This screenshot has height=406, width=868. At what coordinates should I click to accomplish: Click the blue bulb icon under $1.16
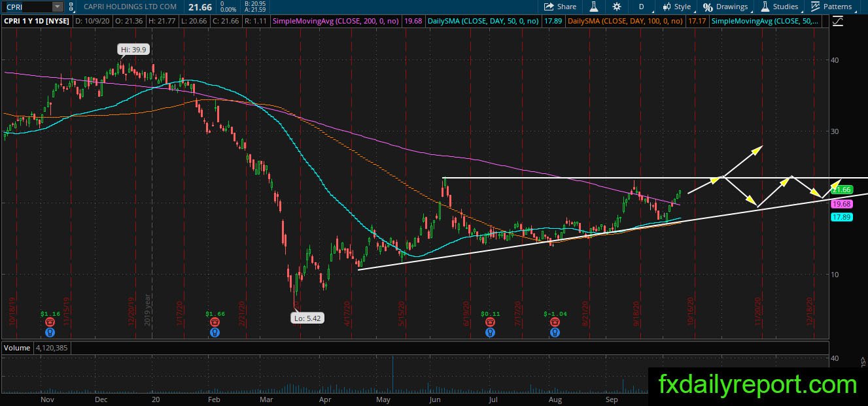(50, 332)
